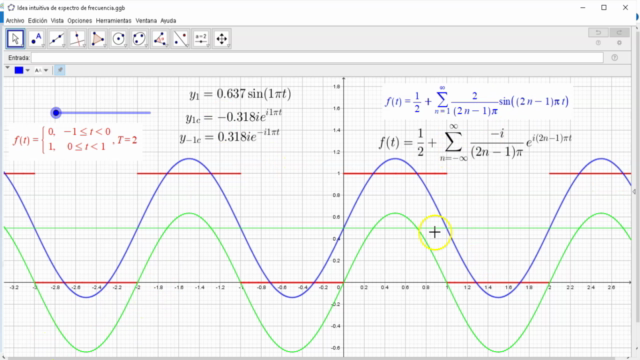Screen dimensions: 640x360
Task: Open the Archivo menu
Action: (15, 20)
